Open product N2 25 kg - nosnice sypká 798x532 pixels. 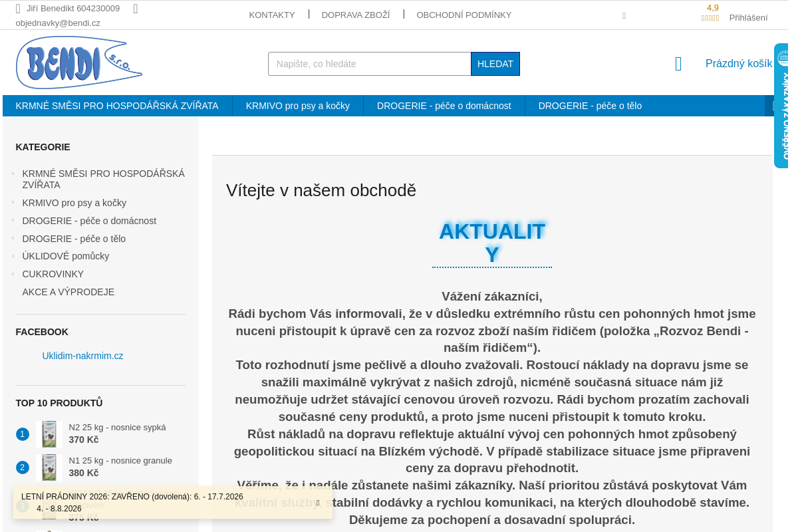tap(118, 427)
